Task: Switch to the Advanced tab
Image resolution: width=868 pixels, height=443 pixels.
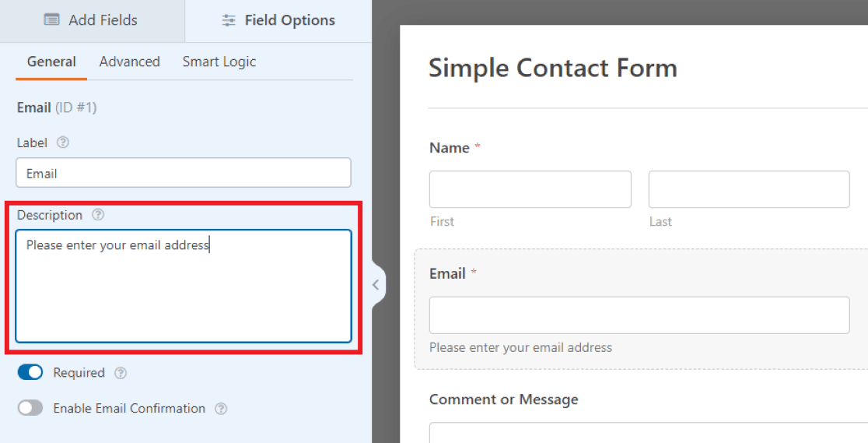Action: pyautogui.click(x=130, y=62)
